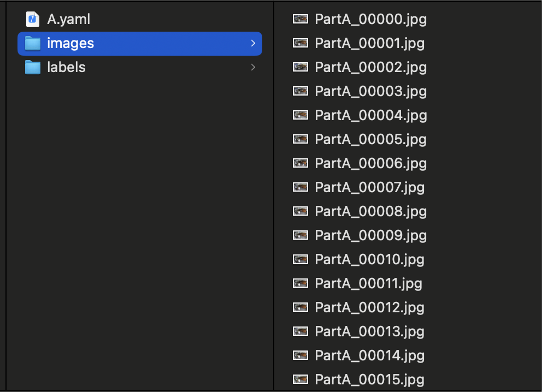Click the labels folder icon

pos(33,67)
